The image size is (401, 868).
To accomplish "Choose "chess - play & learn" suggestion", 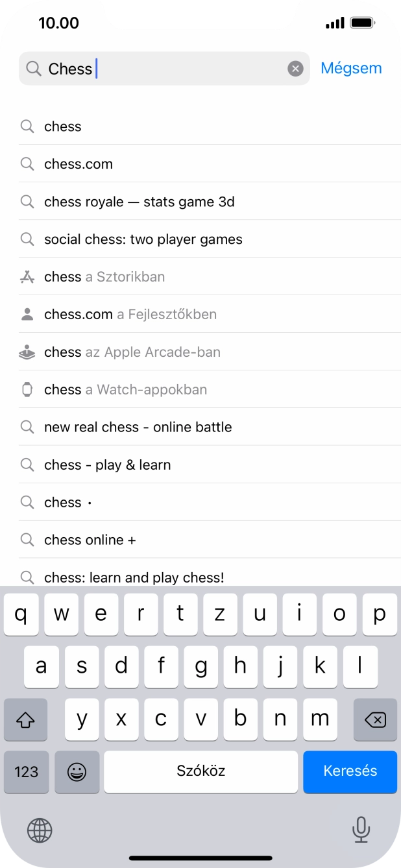I will (x=107, y=465).
